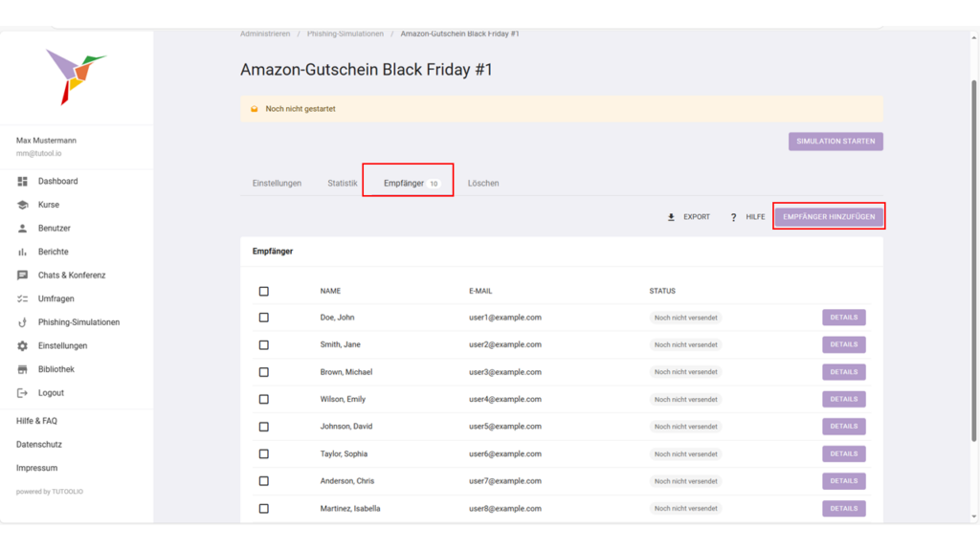
Task: Open Details for Martinez, Isabella
Action: pos(844,509)
